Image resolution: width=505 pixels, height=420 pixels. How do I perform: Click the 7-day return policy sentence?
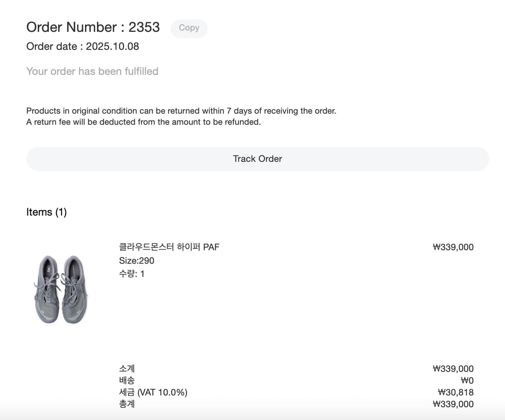point(181,111)
